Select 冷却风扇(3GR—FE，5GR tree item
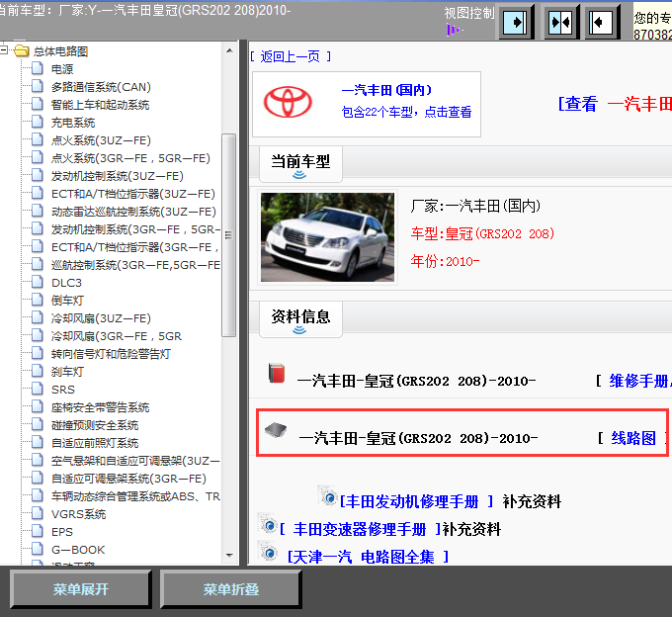The image size is (672, 617). pos(117,336)
